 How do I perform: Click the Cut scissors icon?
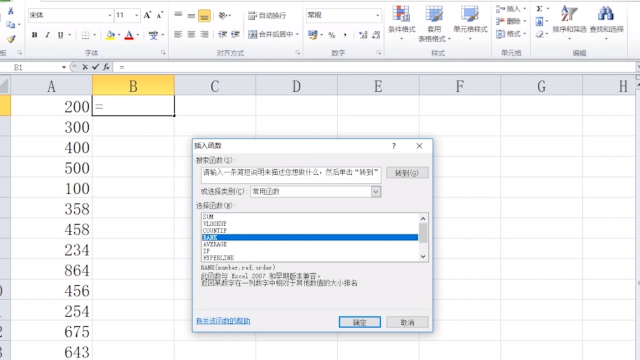11,11
